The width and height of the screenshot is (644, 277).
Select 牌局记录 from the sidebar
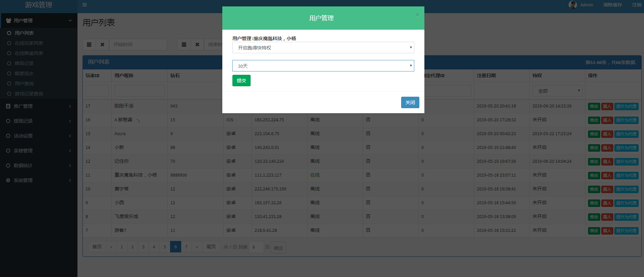[x=24, y=63]
